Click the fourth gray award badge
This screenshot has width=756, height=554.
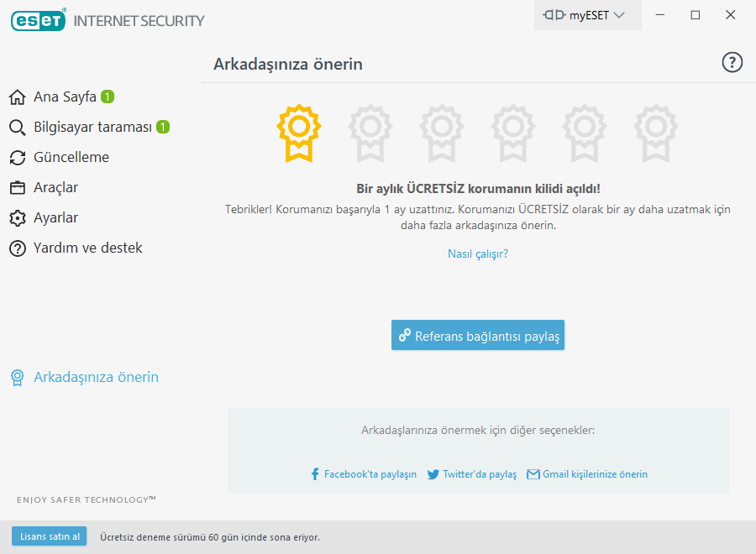coord(513,133)
